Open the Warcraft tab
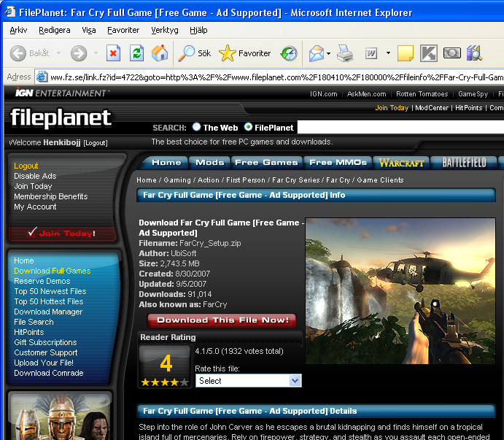This screenshot has height=440, width=504. (x=401, y=163)
